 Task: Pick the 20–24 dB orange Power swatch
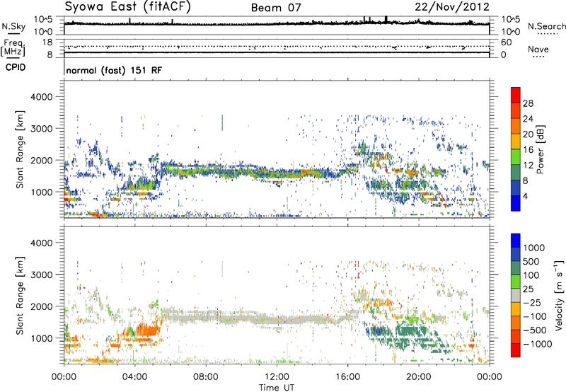pyautogui.click(x=516, y=126)
